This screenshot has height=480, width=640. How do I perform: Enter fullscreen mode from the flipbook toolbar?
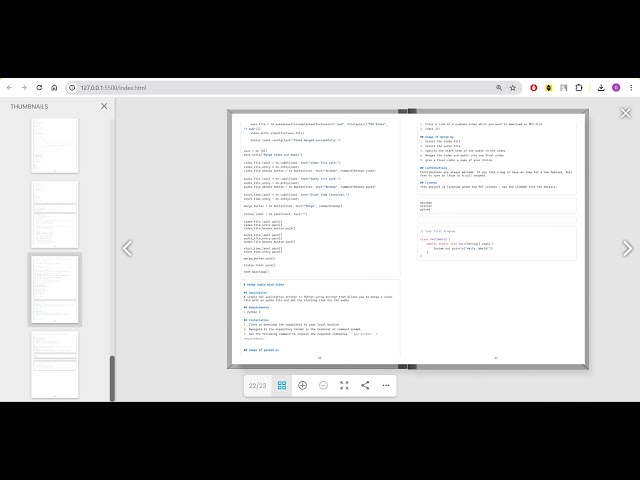point(344,385)
